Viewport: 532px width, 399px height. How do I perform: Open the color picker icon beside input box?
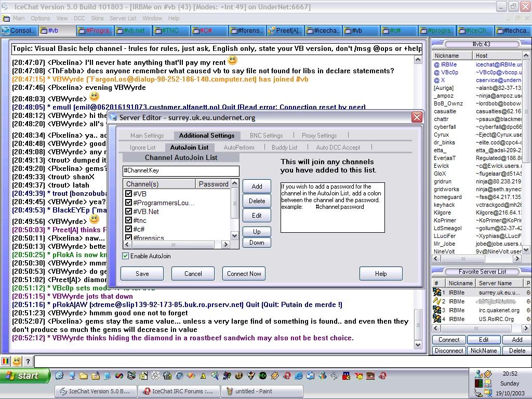[5, 362]
